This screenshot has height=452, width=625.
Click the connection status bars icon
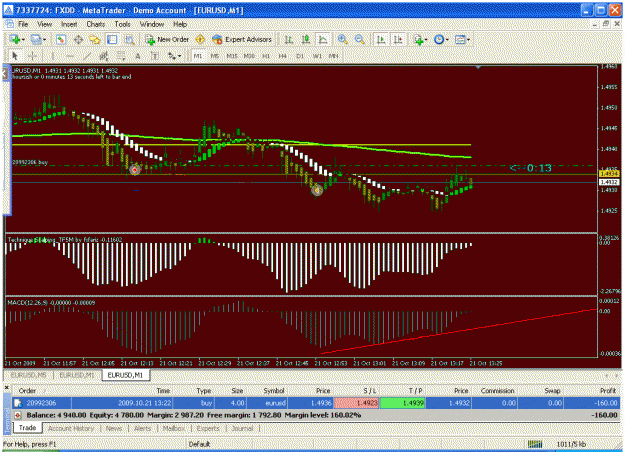(535, 444)
